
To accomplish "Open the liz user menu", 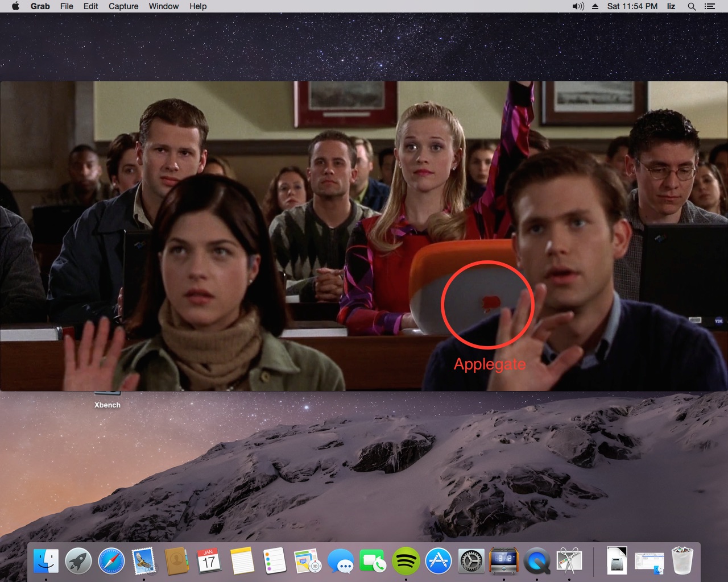I will coord(671,6).
